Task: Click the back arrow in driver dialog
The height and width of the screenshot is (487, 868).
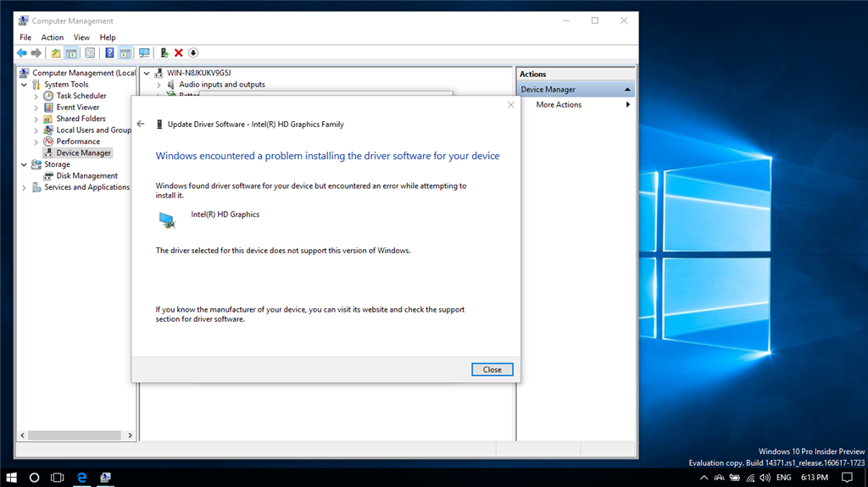Action: 141,124
